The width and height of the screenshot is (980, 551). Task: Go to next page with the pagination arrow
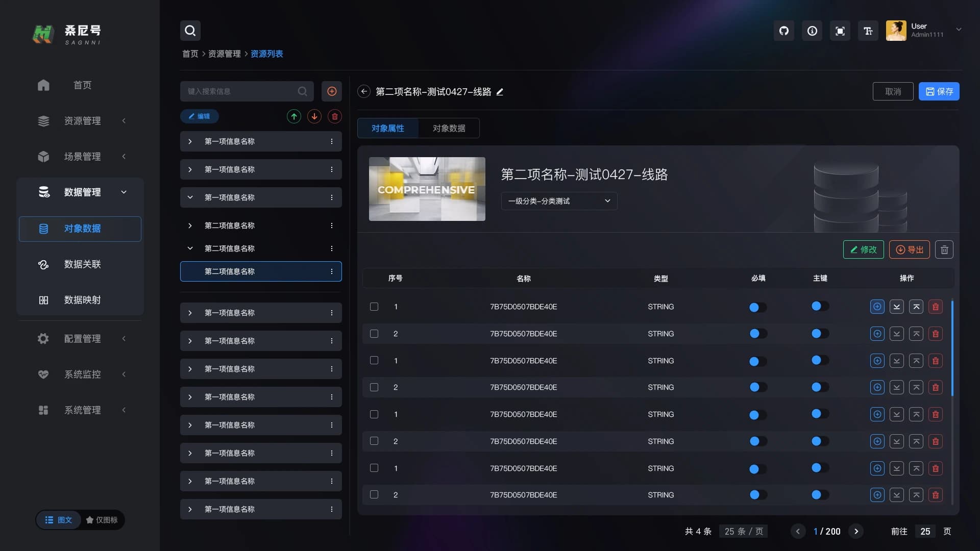pos(856,532)
